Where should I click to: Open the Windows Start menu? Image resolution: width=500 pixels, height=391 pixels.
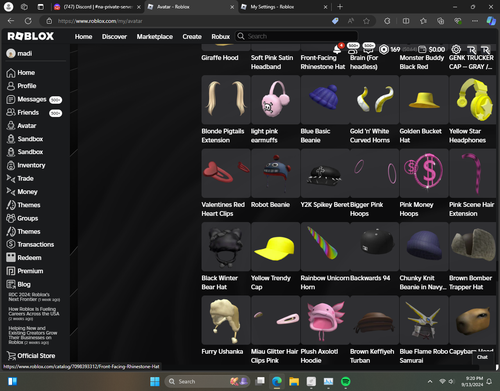[x=155, y=381]
